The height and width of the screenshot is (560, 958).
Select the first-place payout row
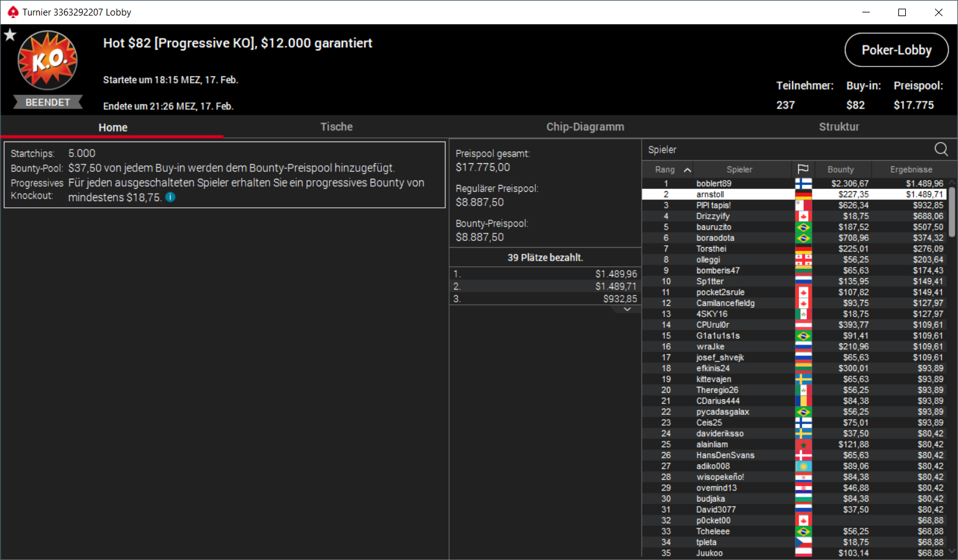(545, 274)
